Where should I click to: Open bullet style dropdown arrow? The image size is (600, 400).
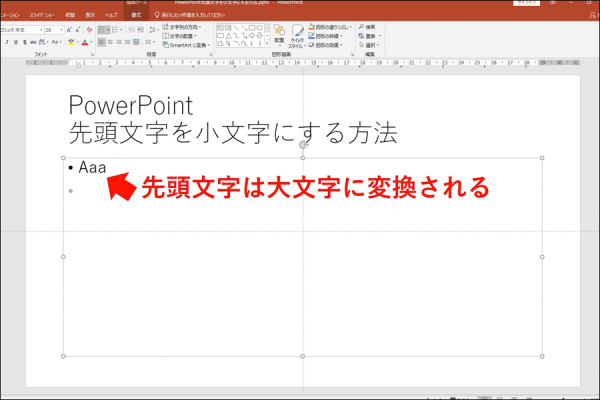(108, 30)
